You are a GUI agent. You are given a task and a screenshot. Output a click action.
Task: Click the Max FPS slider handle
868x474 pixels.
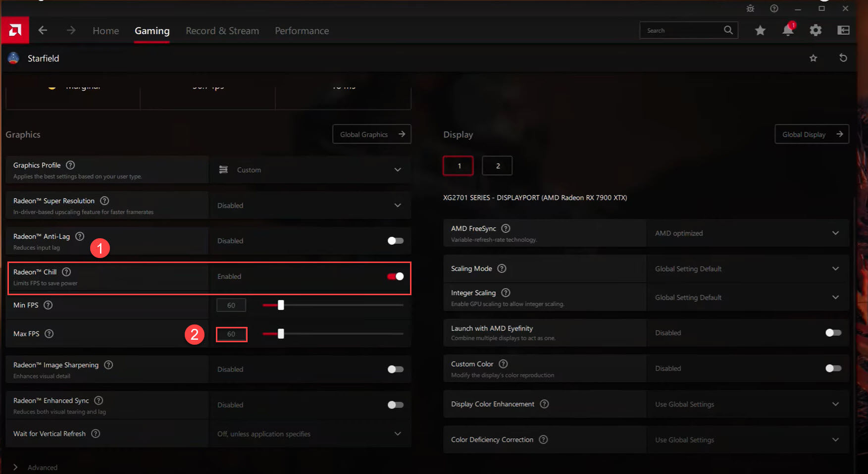[281, 334]
